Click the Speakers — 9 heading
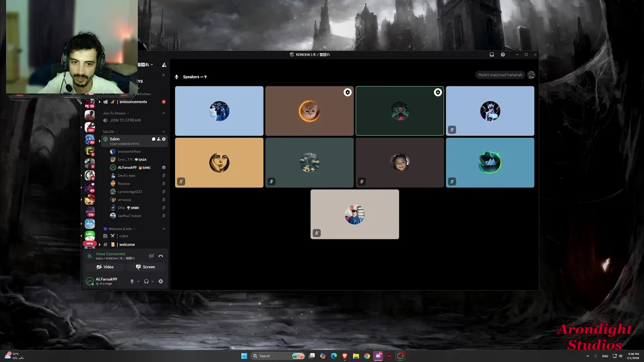This screenshot has width=644, height=362. (x=195, y=77)
